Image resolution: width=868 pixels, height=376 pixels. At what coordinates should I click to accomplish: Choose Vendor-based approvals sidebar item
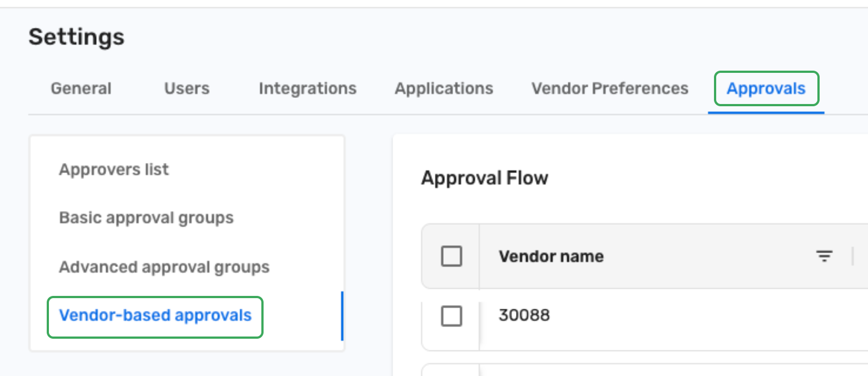155,316
